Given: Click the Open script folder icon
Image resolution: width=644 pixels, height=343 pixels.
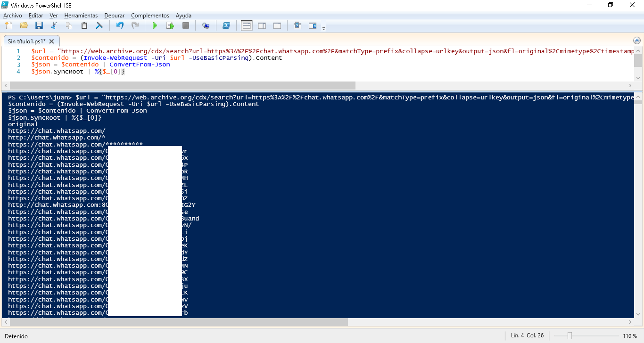Looking at the screenshot, I should tap(24, 25).
